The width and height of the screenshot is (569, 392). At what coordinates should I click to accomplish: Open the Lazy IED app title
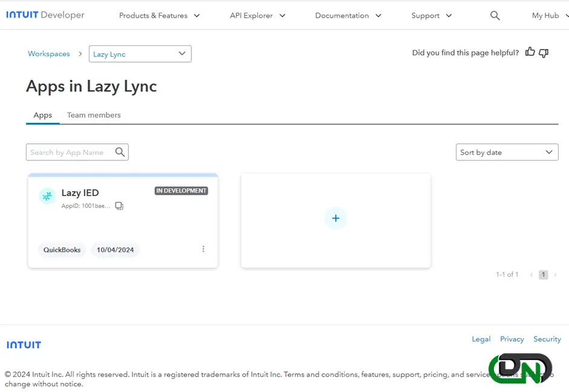(x=80, y=192)
